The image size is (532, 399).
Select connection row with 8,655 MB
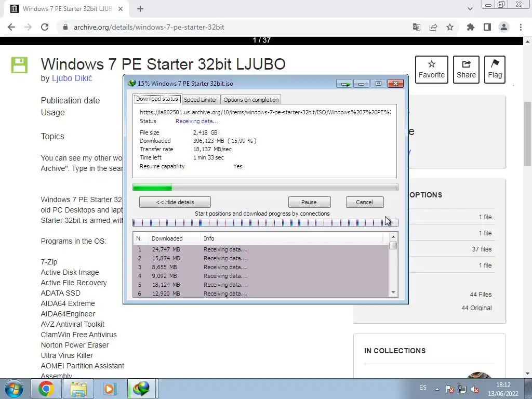click(x=261, y=267)
